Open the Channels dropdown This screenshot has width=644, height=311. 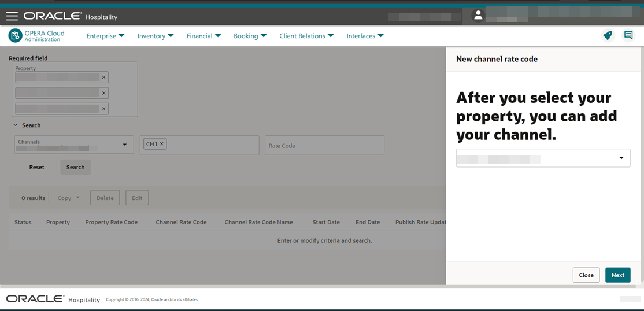[74, 145]
